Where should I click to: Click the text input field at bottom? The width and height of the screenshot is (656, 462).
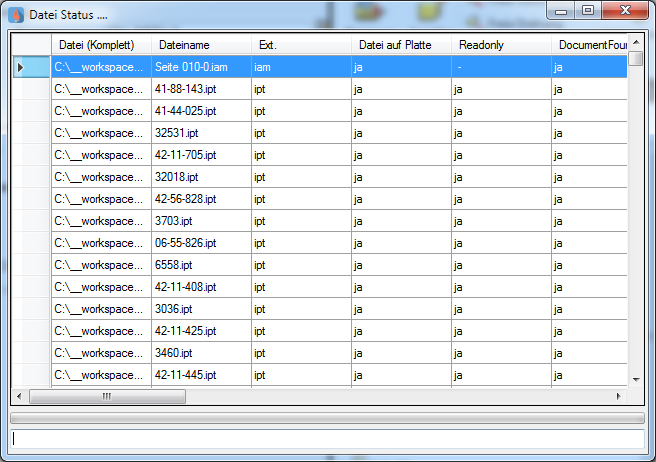tap(327, 438)
